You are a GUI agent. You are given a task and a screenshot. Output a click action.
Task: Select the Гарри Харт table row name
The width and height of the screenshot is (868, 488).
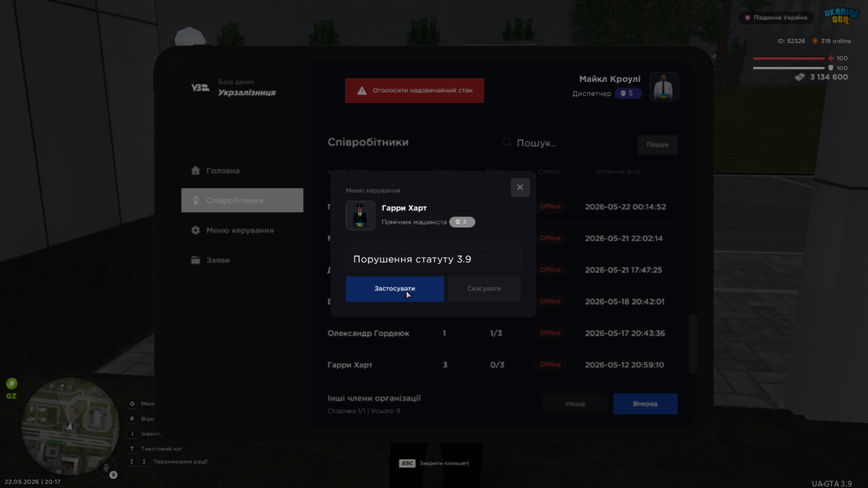click(x=350, y=365)
